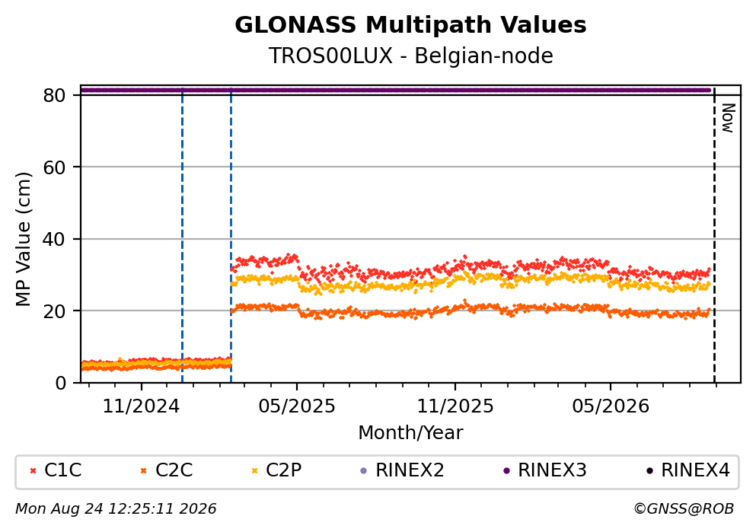Click the RINEX4 black legend dot
This screenshot has width=756, height=532.
click(x=649, y=471)
